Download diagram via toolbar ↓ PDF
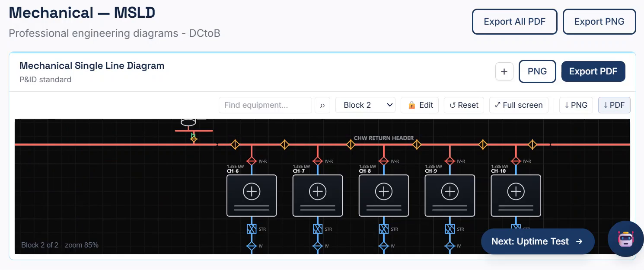This screenshot has height=270, width=644. pyautogui.click(x=614, y=105)
